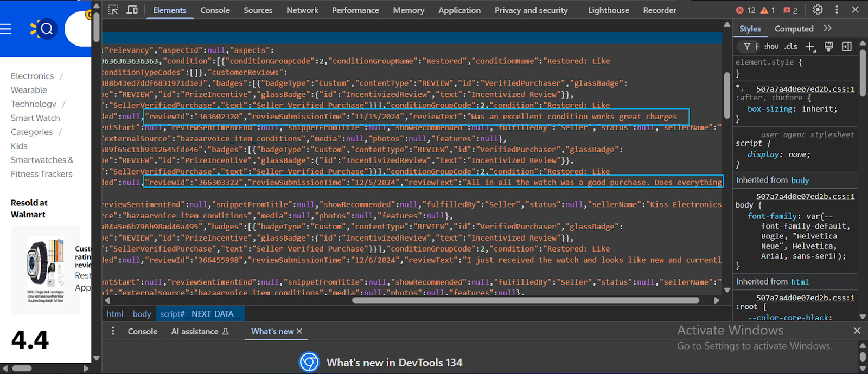Close the bottom drawer panel
This screenshot has height=374, width=868.
pyautogui.click(x=857, y=331)
